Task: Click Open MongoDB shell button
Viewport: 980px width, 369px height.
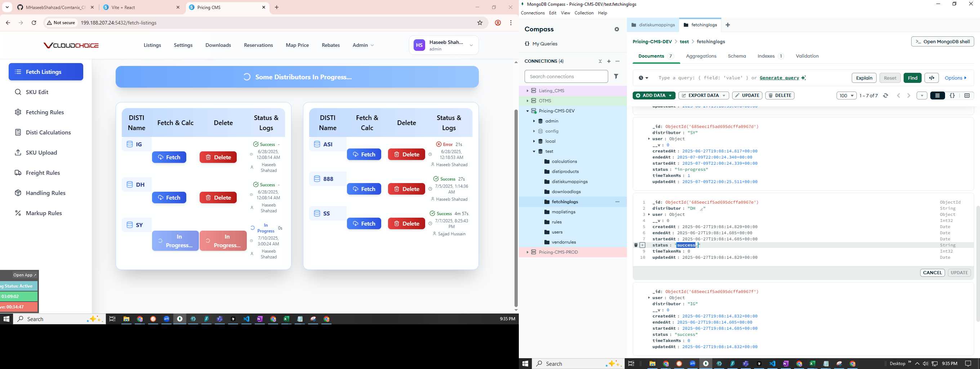Action: tap(942, 41)
